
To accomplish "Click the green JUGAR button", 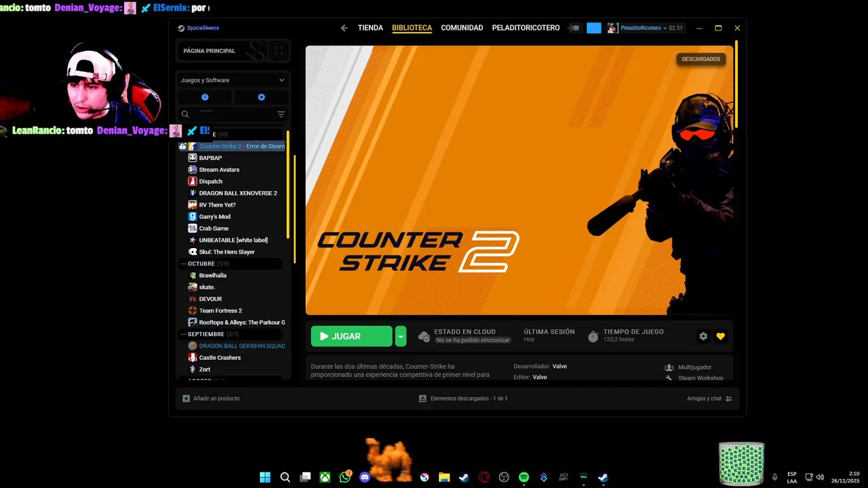I will tap(351, 336).
